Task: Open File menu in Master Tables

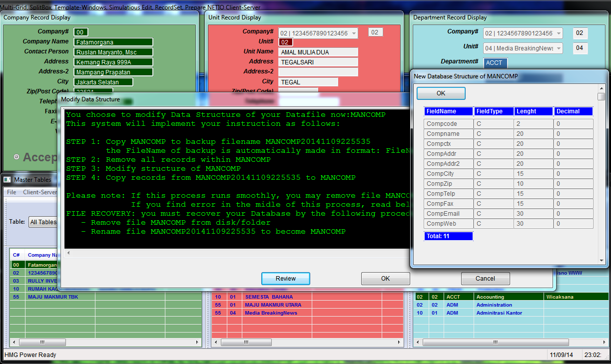Action: 11,192
